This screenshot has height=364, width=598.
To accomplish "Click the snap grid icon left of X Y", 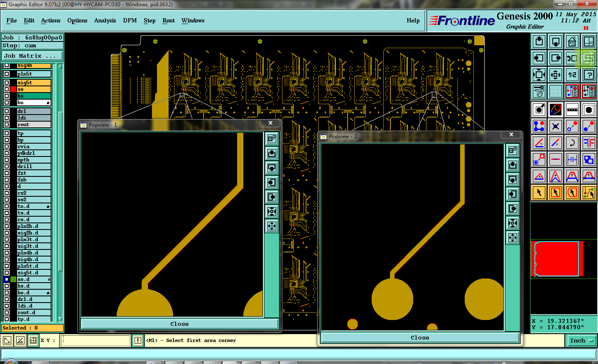I will click(x=33, y=340).
